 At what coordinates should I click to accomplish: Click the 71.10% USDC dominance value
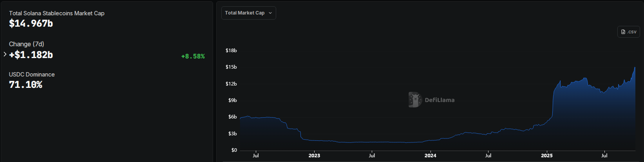[25, 85]
